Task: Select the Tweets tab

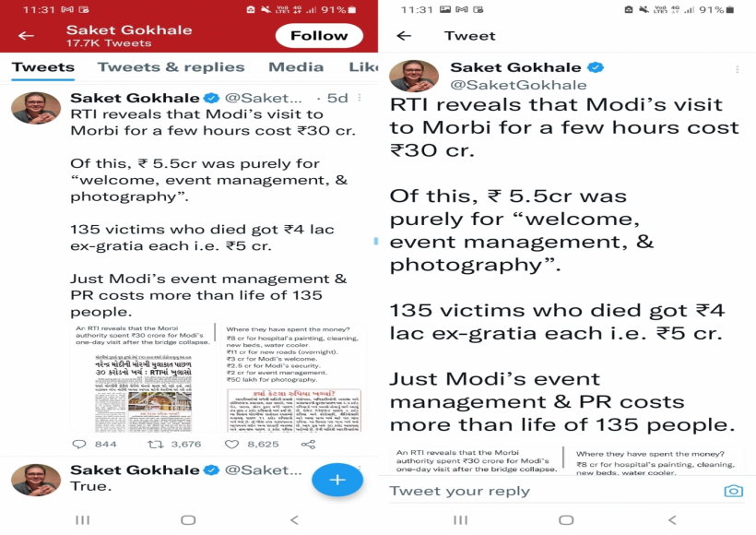Action: [43, 67]
